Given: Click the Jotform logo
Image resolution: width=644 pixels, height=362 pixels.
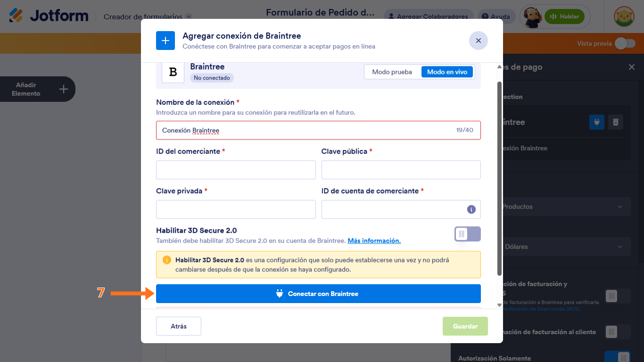Looking at the screenshot, I should pyautogui.click(x=49, y=16).
